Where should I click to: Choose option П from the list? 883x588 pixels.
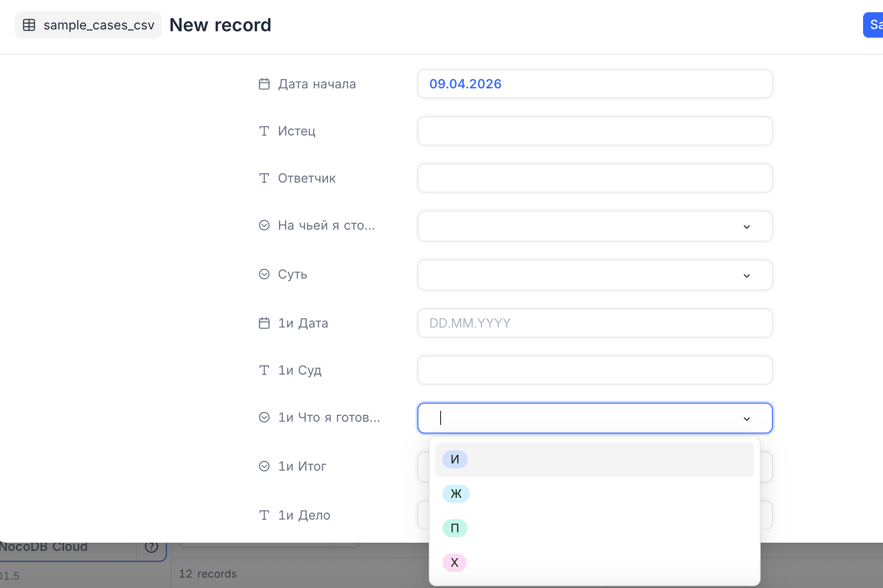point(594,528)
